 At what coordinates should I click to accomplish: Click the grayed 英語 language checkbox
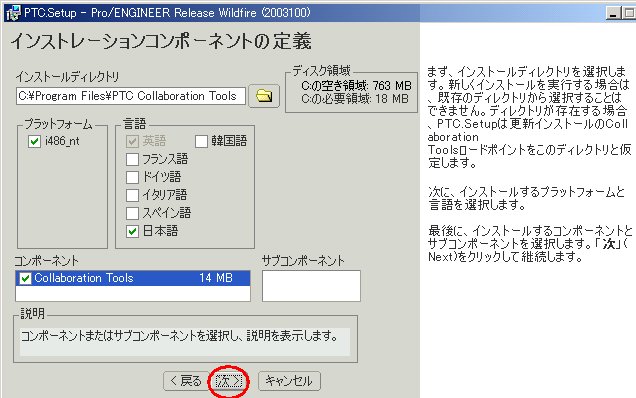(132, 142)
